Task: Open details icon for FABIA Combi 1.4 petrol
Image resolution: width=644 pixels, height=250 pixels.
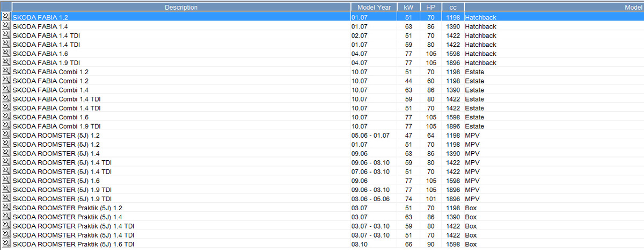Action: pos(5,90)
